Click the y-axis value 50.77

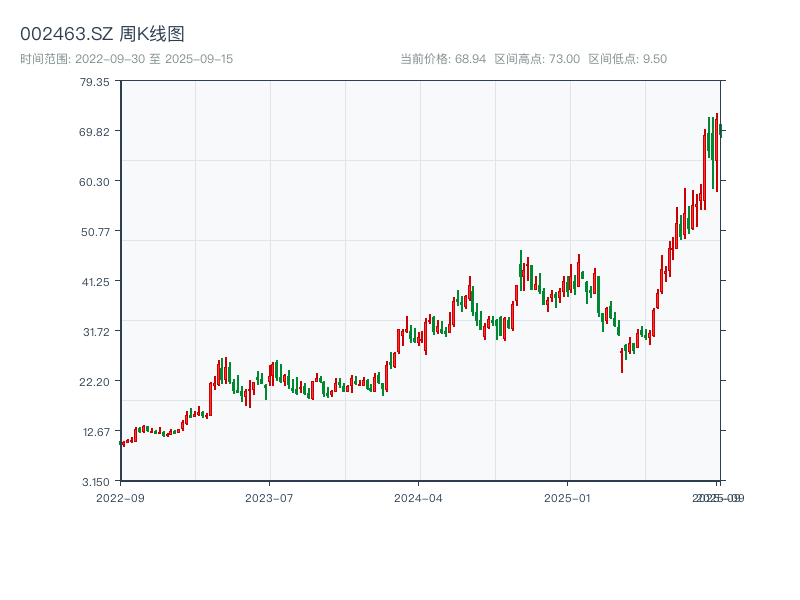[x=95, y=232]
